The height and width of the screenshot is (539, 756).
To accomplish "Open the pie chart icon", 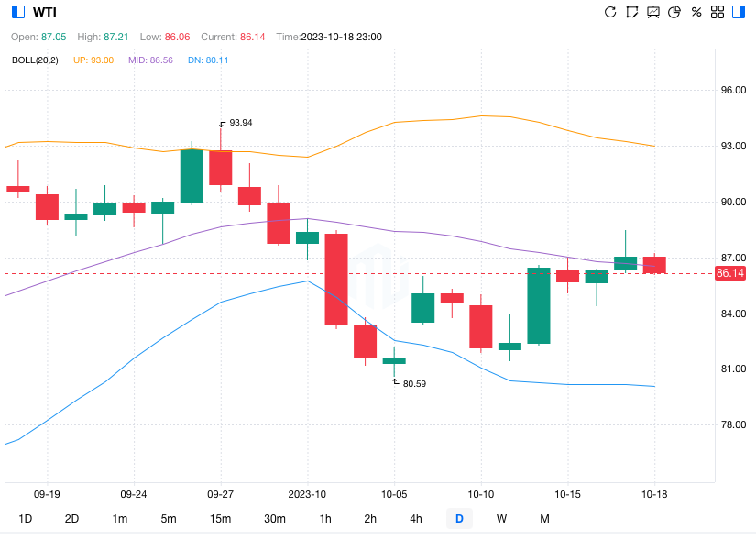I will (x=675, y=12).
